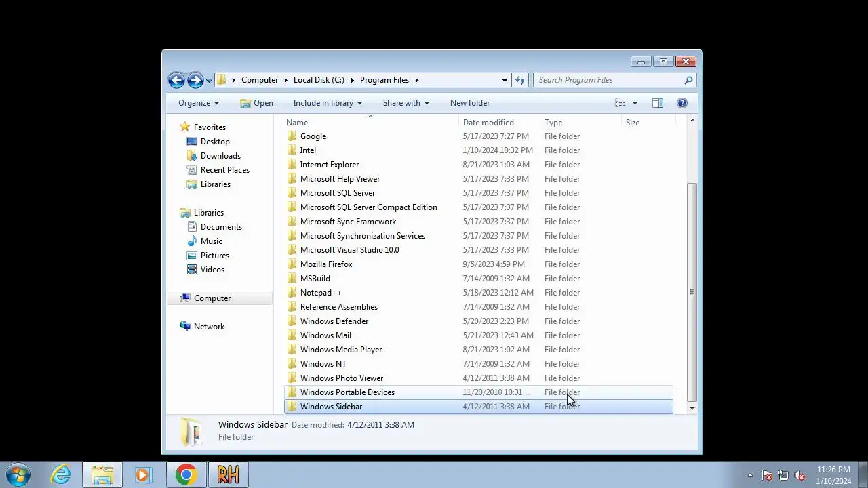This screenshot has width=868, height=488.
Task: Open the Organize menu
Action: 199,103
